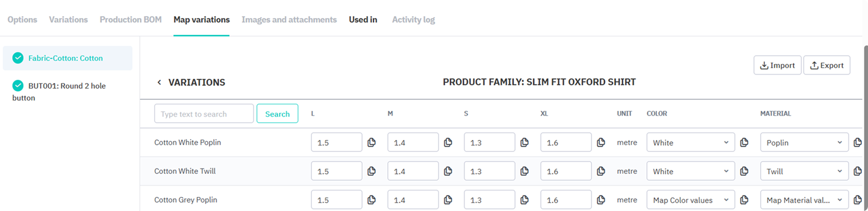Open the Used in tab
This screenshot has width=868, height=211.
click(x=363, y=20)
